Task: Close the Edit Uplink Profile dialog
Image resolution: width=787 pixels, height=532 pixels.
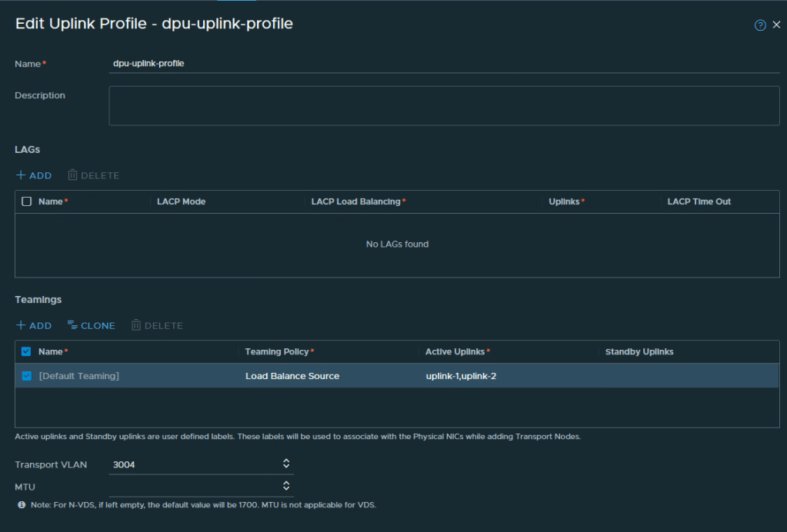Action: pos(775,25)
